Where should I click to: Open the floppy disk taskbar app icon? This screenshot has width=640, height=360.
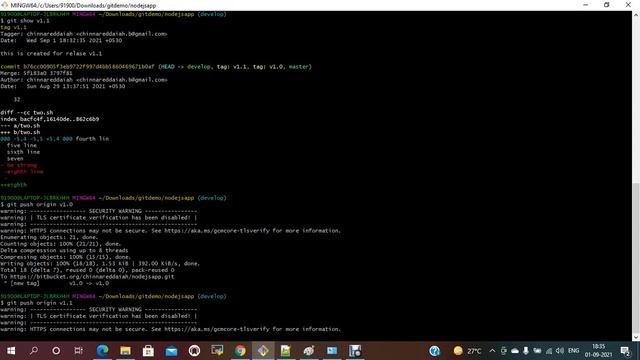coord(355,351)
